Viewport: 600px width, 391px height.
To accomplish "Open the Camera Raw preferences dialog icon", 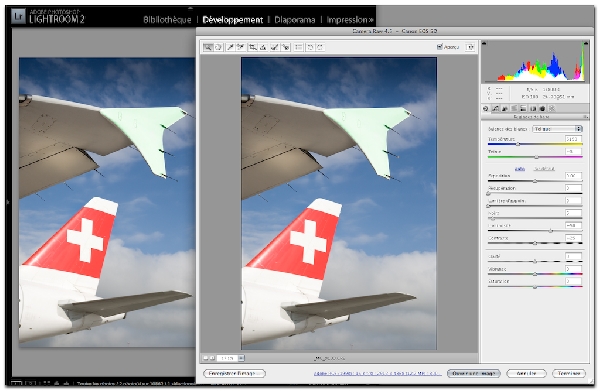I will [299, 47].
